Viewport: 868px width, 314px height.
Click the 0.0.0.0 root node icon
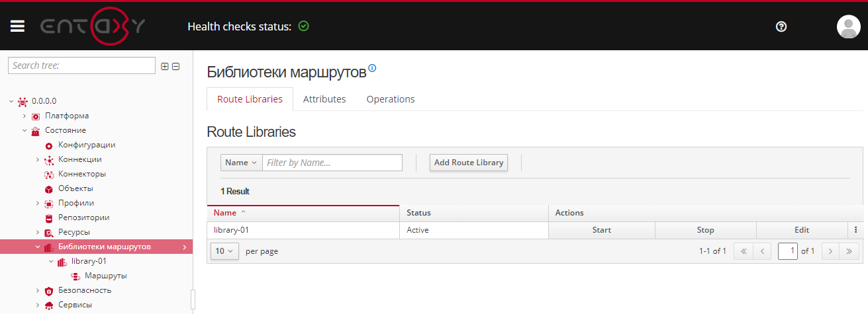23,101
